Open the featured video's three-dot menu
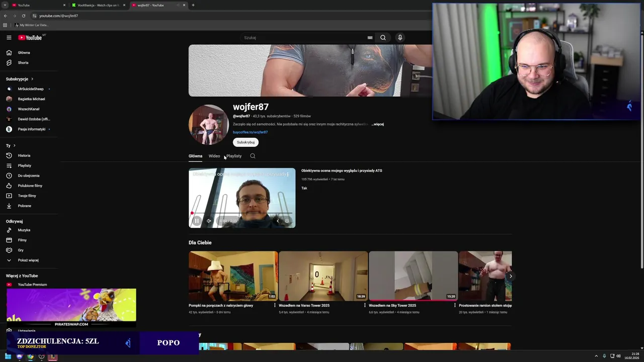Viewport: 644px width, 362px height. [x=287, y=174]
